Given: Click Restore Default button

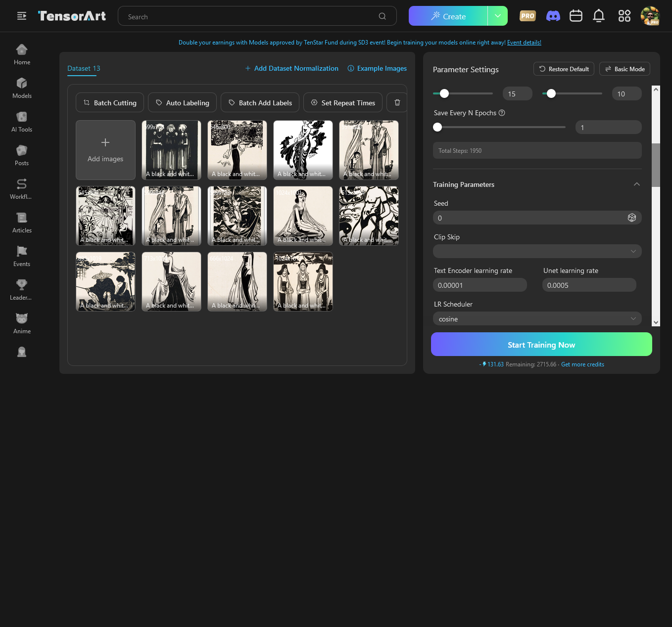Looking at the screenshot, I should 564,69.
